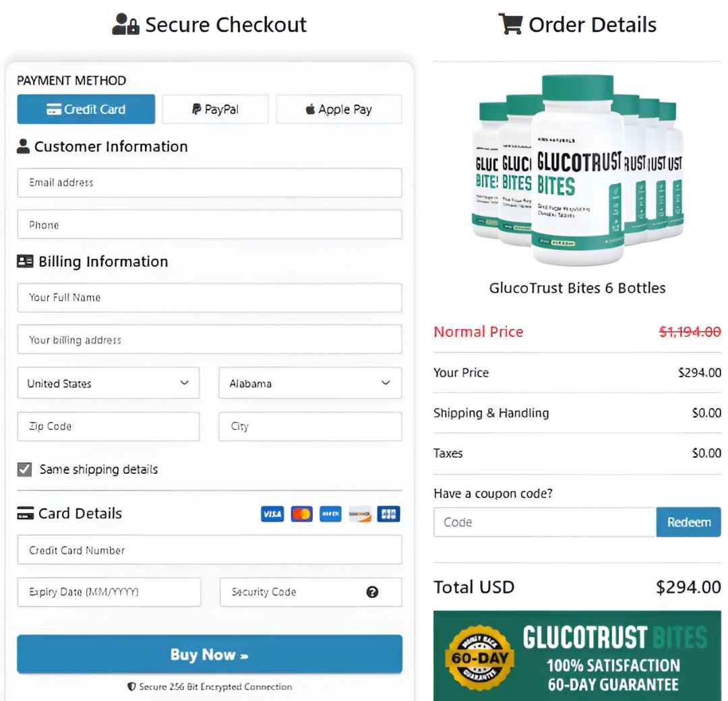Click the coupon Code input field
This screenshot has height=701, width=728.
544,522
